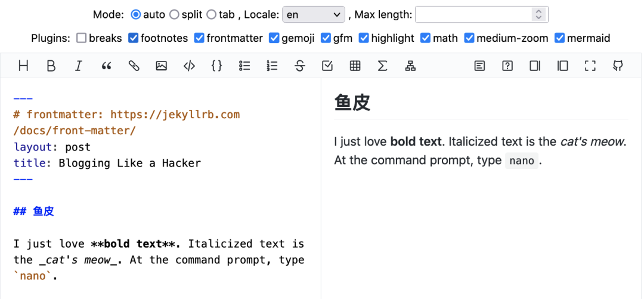This screenshot has height=299, width=644.
Task: Click the Max length stepper arrows
Action: 539,14
